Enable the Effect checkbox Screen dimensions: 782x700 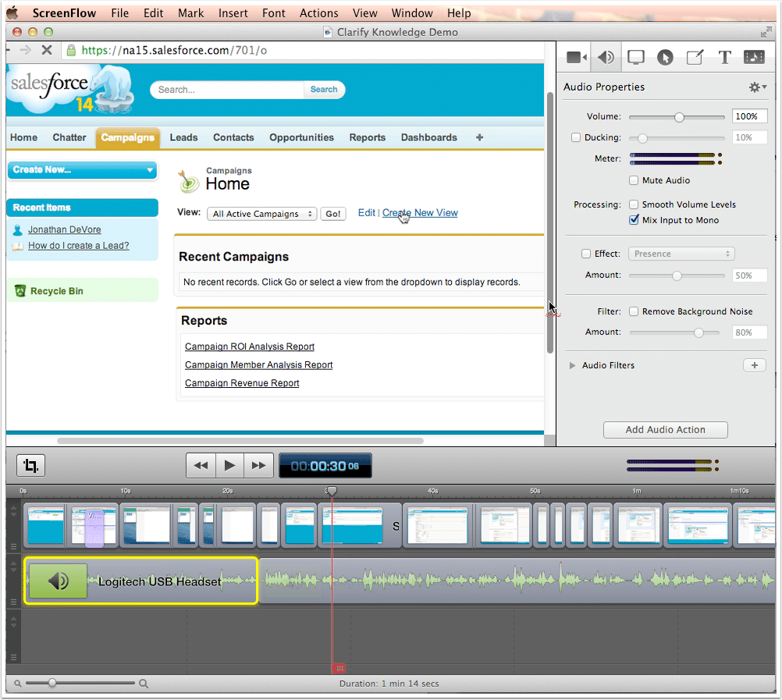586,254
